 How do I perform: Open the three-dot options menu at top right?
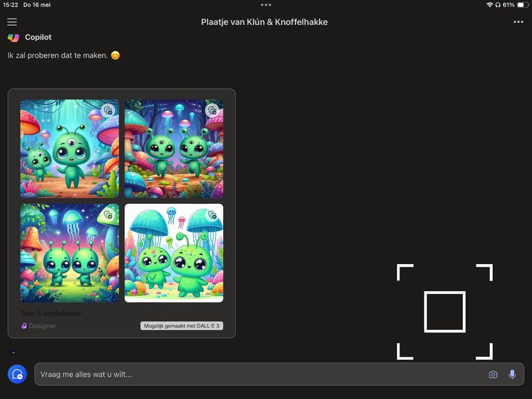[x=518, y=22]
